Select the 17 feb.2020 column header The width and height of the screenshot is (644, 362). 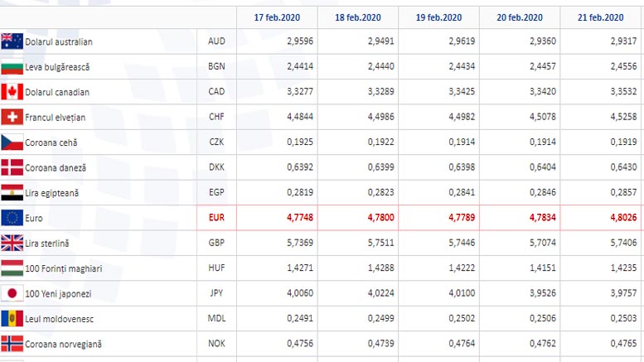(276, 17)
